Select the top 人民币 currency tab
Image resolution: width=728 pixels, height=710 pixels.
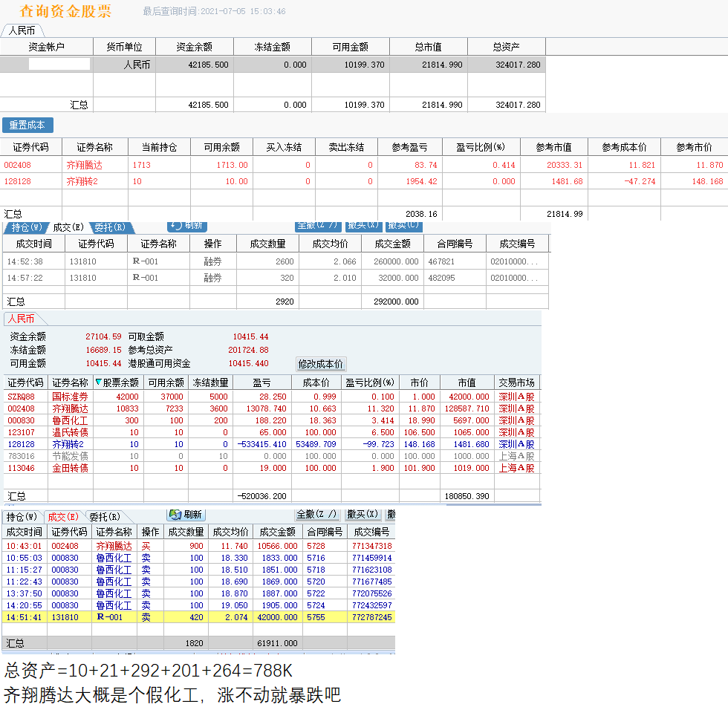22,30
